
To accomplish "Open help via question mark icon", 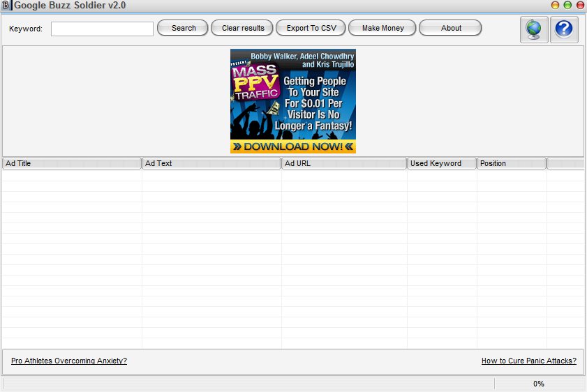I will tap(564, 29).
